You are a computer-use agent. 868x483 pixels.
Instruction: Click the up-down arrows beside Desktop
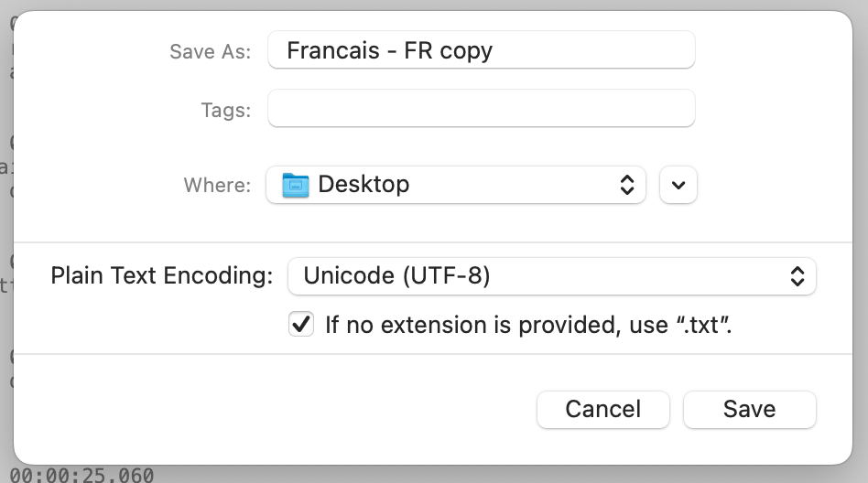[x=627, y=185]
